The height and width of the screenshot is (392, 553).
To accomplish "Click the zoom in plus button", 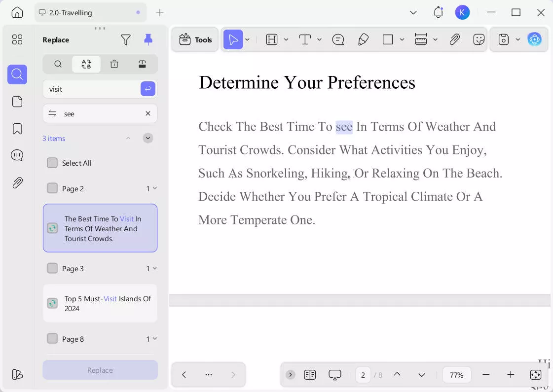I will point(511,375).
